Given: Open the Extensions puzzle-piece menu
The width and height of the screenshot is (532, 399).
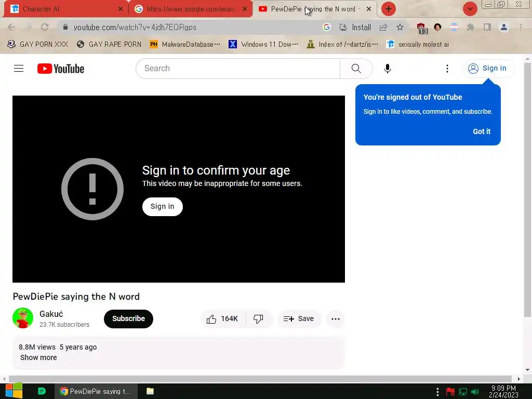Looking at the screenshot, I should (470, 27).
